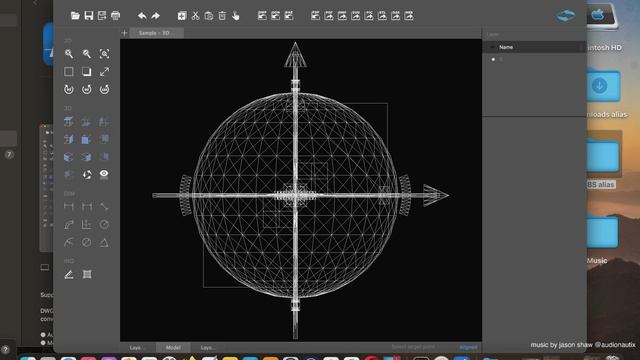Delete the selection using the trash icon

point(222,16)
